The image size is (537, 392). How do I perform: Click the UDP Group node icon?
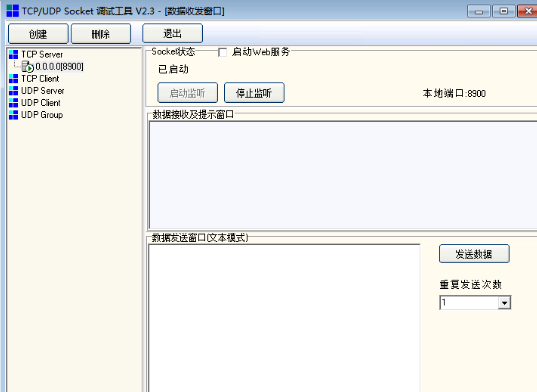pos(13,115)
